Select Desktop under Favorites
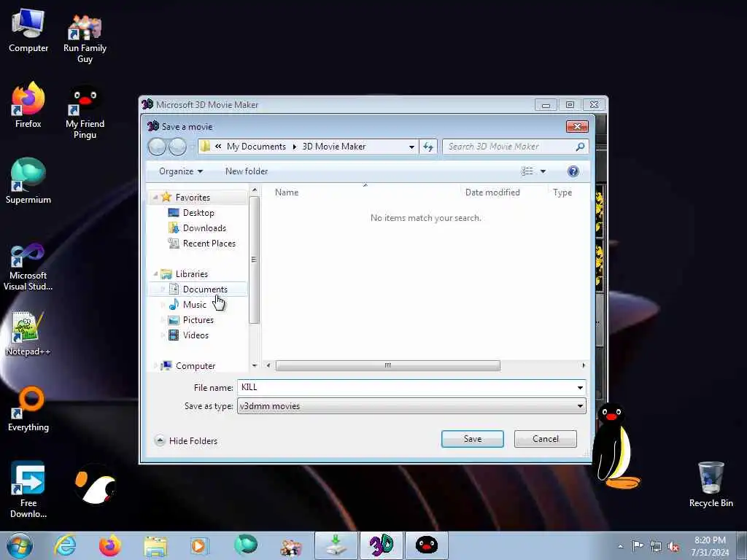Screen dimensions: 747x560 (x=198, y=213)
